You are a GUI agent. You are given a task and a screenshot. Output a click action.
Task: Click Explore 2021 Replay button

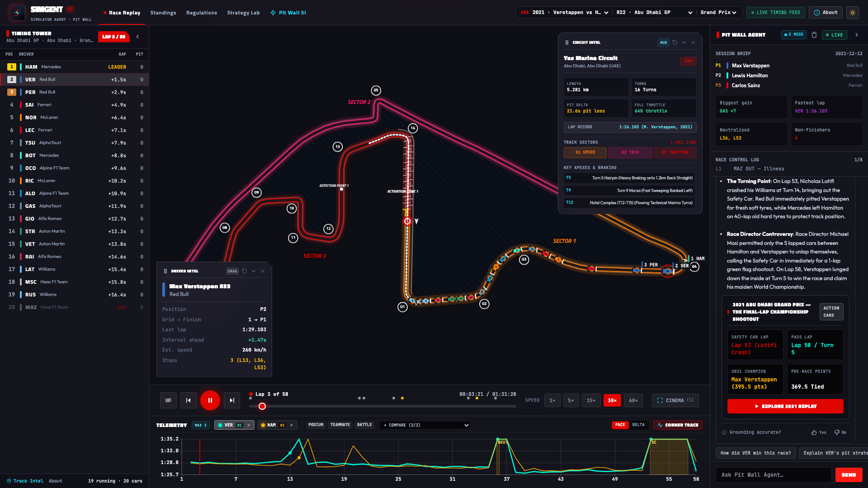click(x=785, y=406)
